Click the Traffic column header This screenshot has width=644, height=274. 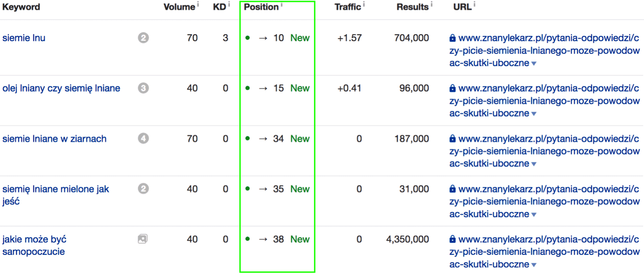(347, 7)
